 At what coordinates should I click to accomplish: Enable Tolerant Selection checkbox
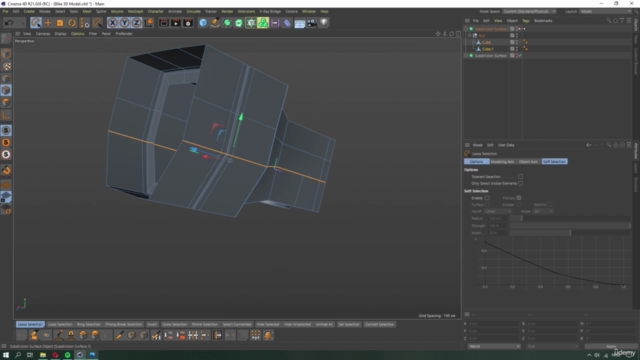[x=520, y=177]
